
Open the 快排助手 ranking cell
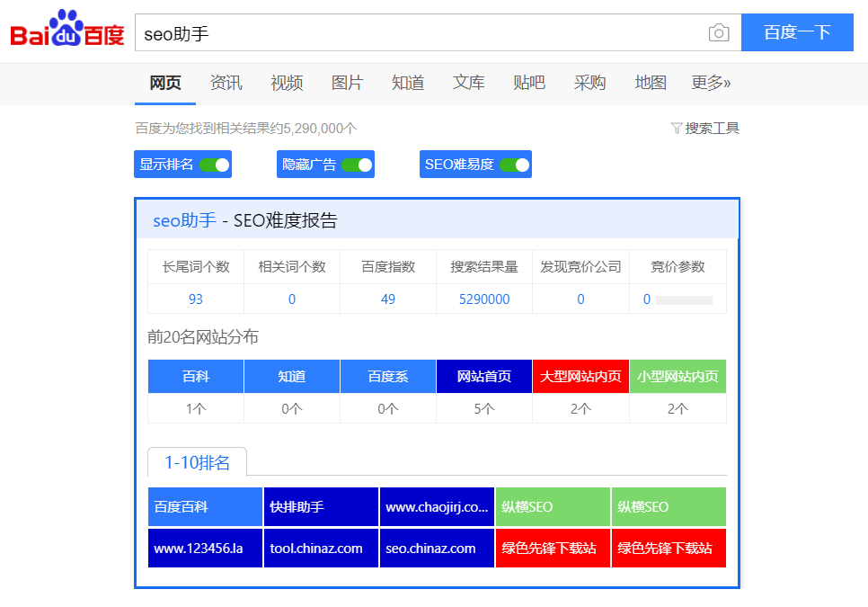click(321, 507)
